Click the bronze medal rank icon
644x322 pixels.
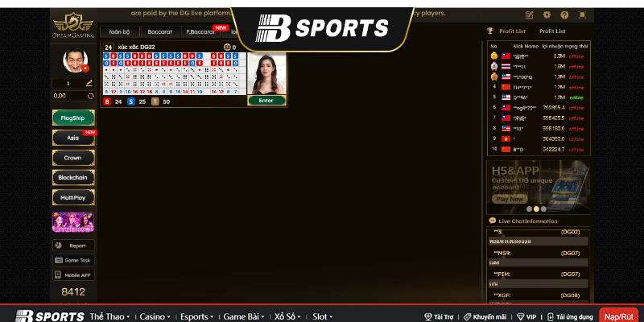pyautogui.click(x=494, y=76)
